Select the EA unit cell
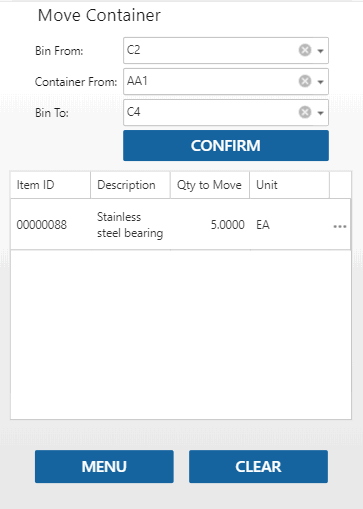The image size is (363, 509). coord(289,224)
